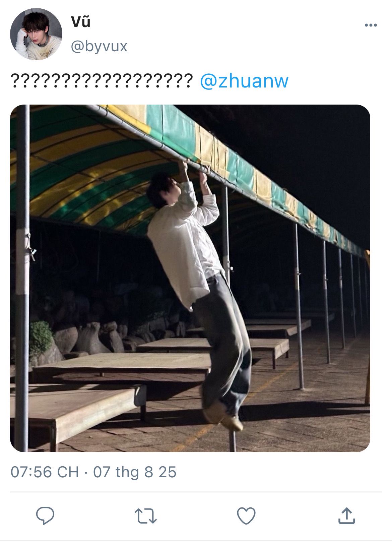The width and height of the screenshot is (392, 547).
Task: Click the row of question marks text
Action: pyautogui.click(x=102, y=81)
